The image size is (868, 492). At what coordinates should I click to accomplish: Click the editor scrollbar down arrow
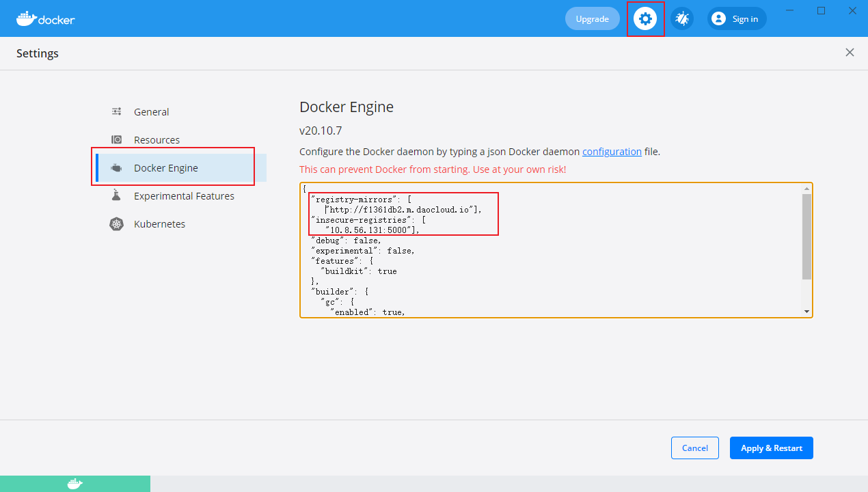tap(807, 312)
